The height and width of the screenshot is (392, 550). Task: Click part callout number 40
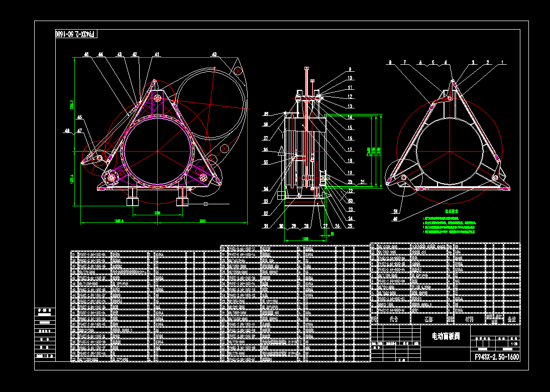pyautogui.click(x=214, y=54)
